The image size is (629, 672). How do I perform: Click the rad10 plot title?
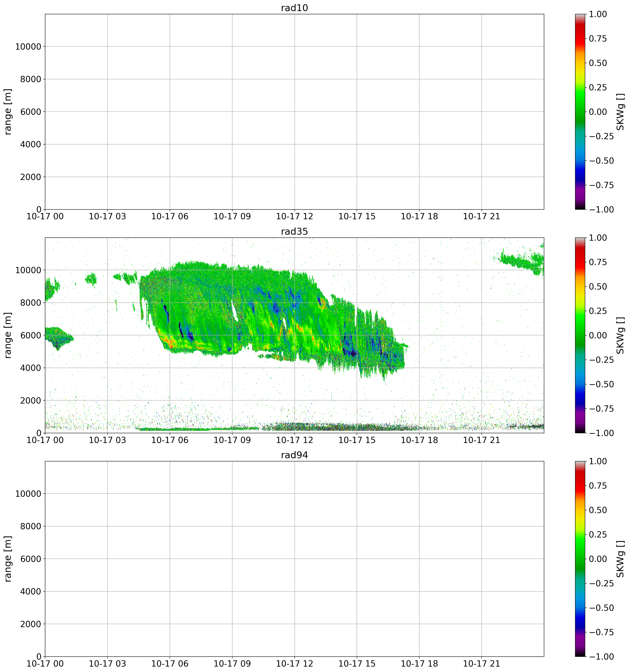coord(294,8)
